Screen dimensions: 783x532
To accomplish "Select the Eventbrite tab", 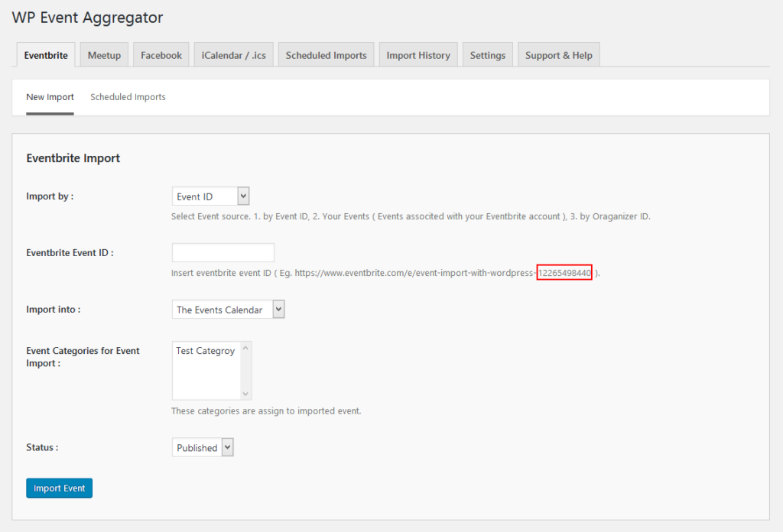I will (x=45, y=54).
